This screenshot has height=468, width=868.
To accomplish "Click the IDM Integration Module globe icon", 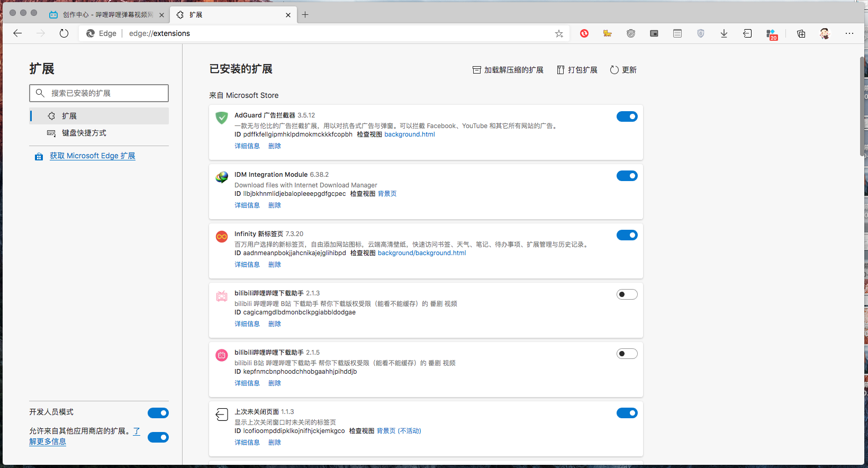I will [x=222, y=177].
